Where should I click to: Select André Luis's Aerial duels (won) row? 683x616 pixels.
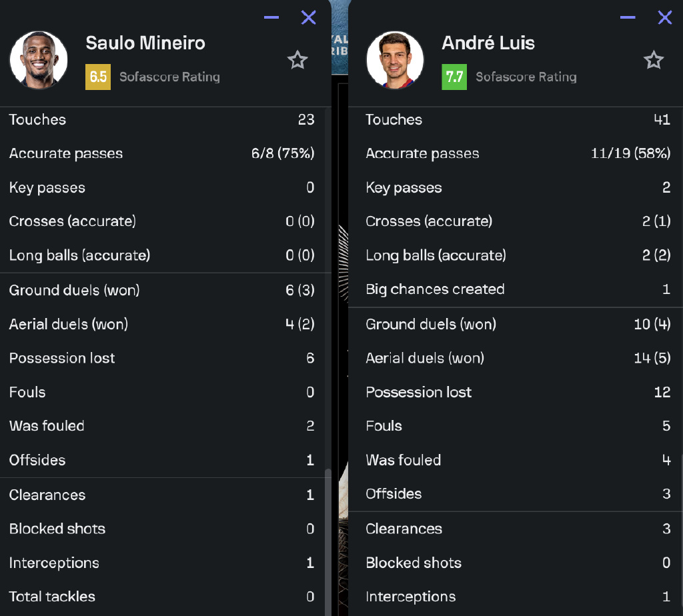pyautogui.click(x=516, y=358)
